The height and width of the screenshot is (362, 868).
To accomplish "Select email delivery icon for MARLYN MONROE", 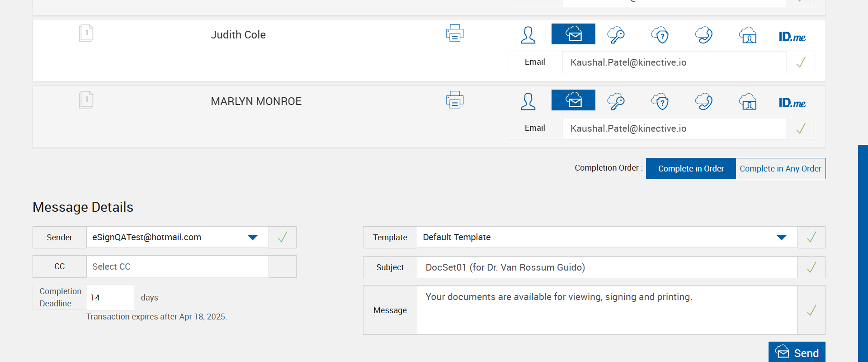I will [573, 100].
